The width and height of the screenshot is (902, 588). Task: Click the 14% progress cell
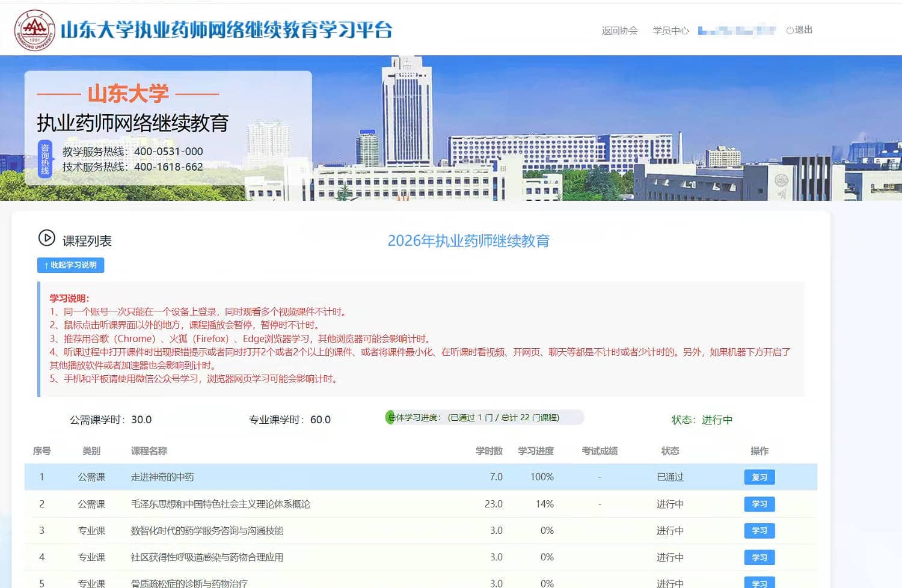point(545,504)
